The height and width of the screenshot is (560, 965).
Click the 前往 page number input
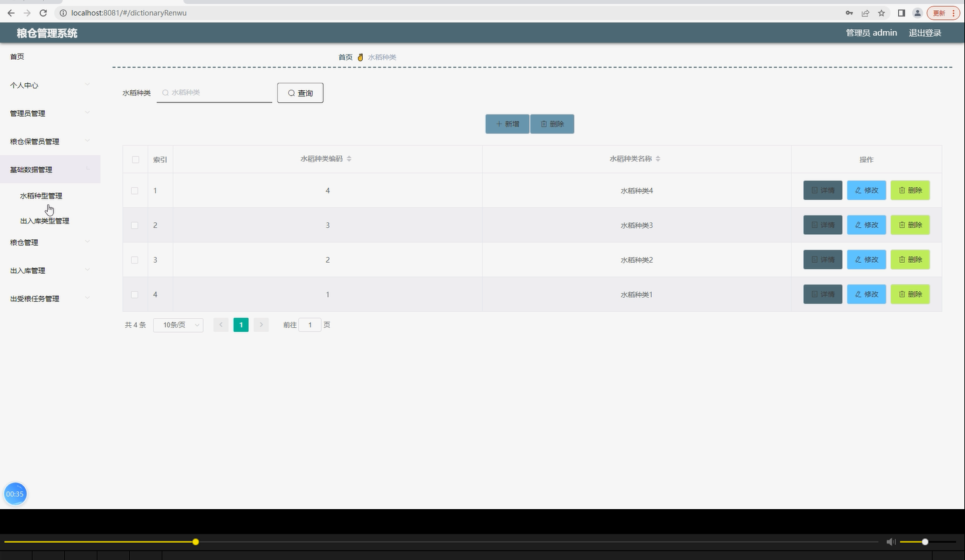click(x=310, y=325)
